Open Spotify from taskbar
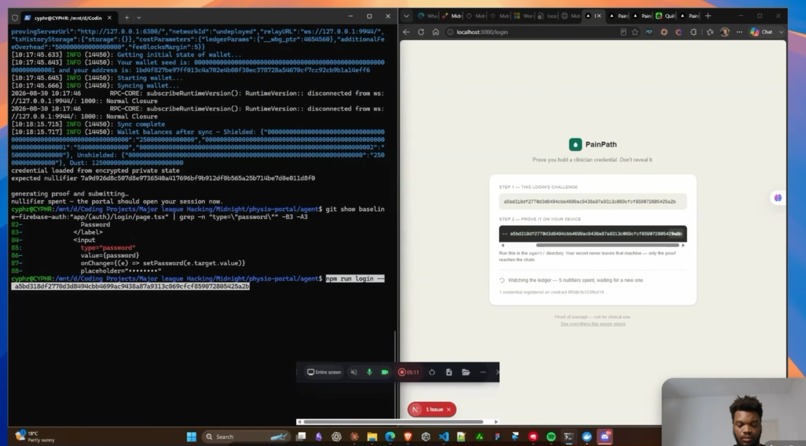Screen dimensions: 806x446 tap(551, 437)
